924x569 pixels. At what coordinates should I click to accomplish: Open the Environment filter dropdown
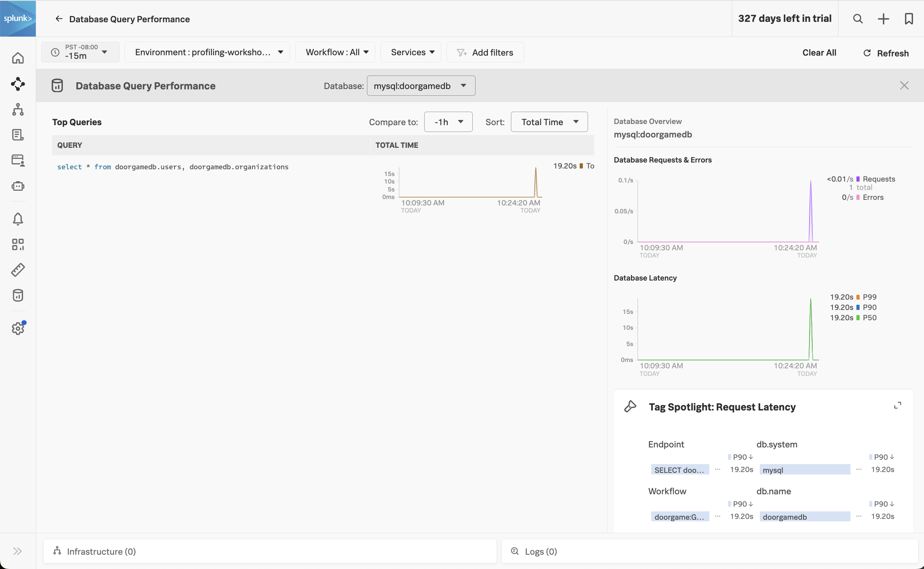click(x=207, y=52)
